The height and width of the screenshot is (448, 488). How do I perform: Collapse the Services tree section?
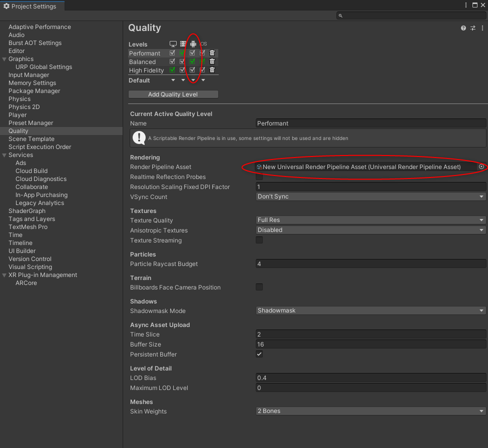point(5,155)
